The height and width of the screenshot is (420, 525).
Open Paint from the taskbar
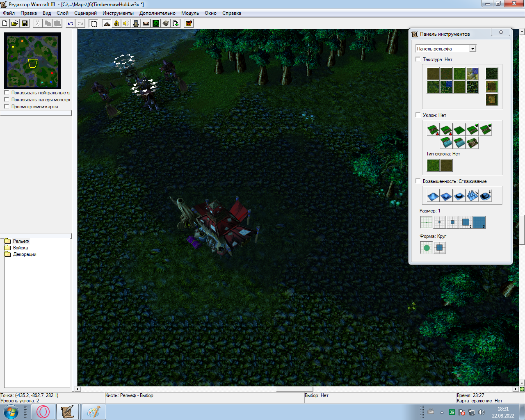94,412
